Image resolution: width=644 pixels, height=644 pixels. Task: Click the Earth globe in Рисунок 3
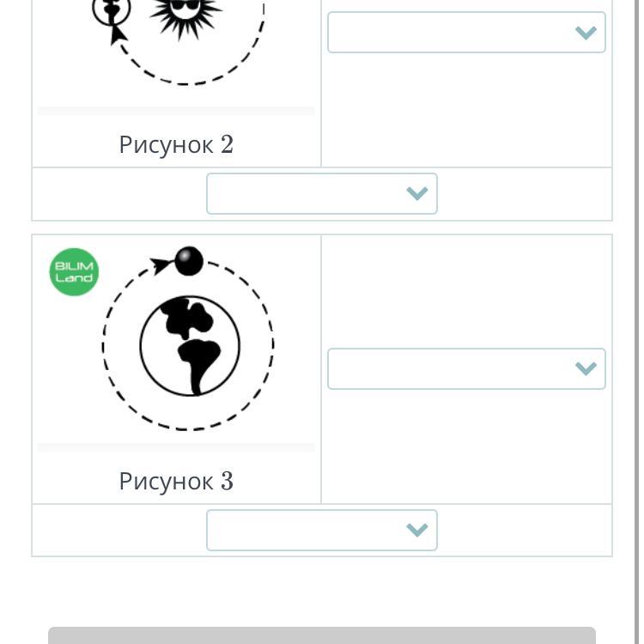190,345
